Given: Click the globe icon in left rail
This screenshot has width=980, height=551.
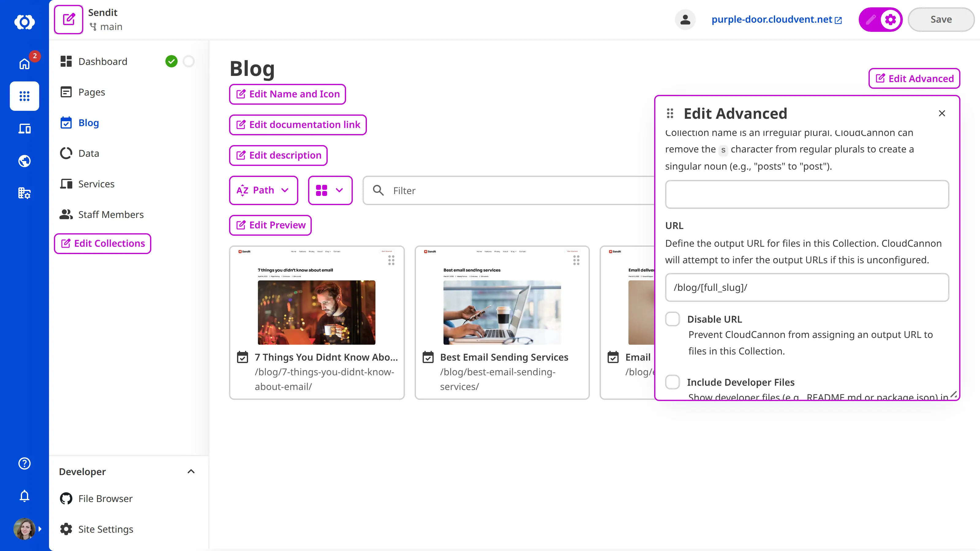Looking at the screenshot, I should [24, 161].
